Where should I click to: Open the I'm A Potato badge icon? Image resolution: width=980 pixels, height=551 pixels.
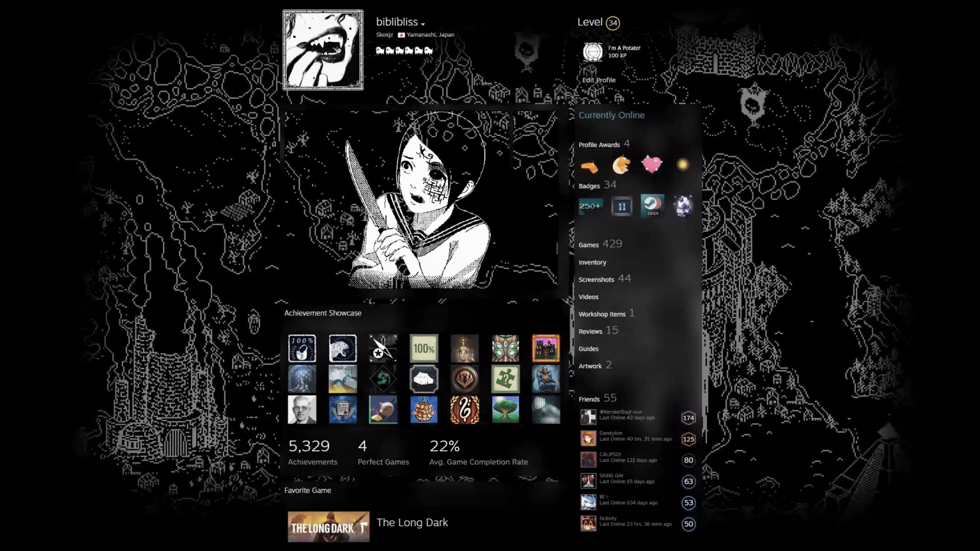click(x=593, y=52)
